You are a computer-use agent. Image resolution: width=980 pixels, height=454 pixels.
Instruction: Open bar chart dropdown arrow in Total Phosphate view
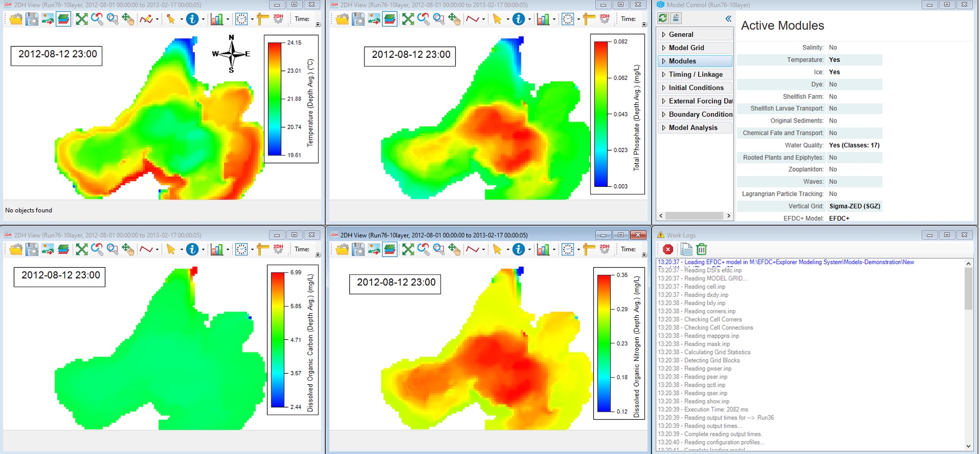(x=554, y=20)
